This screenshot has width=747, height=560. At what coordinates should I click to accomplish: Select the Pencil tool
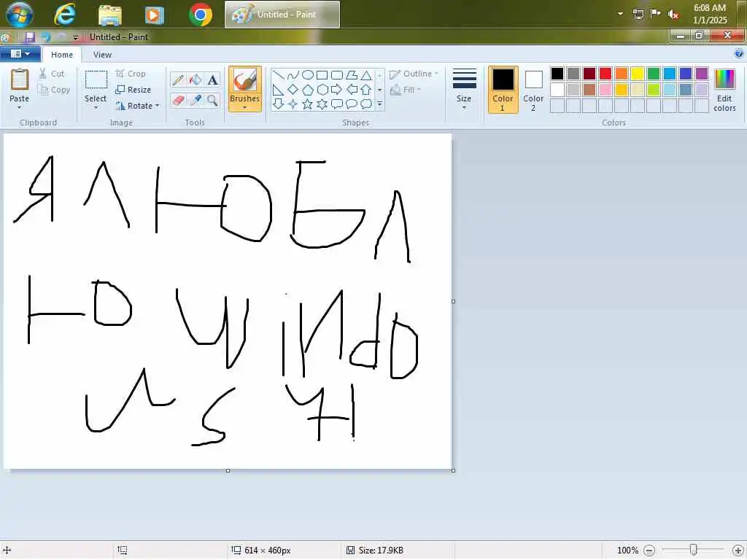coord(178,79)
